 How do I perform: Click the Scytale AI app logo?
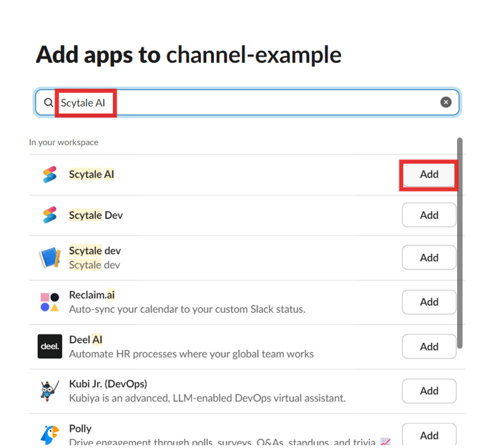[x=50, y=175]
